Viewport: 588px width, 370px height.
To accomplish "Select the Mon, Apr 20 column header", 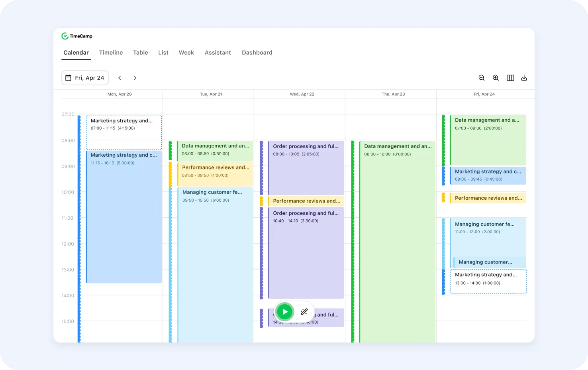I will [x=120, y=94].
